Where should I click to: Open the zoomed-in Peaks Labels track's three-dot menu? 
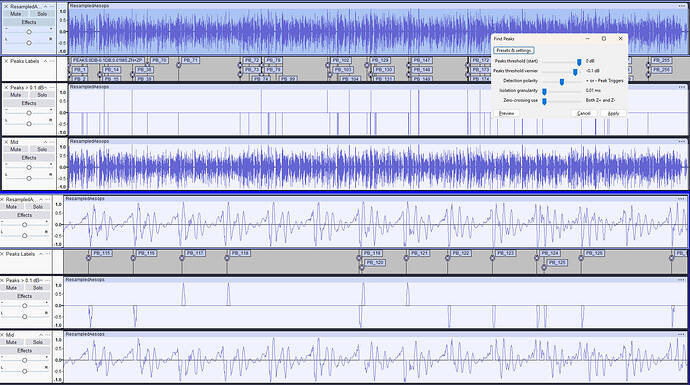point(48,254)
